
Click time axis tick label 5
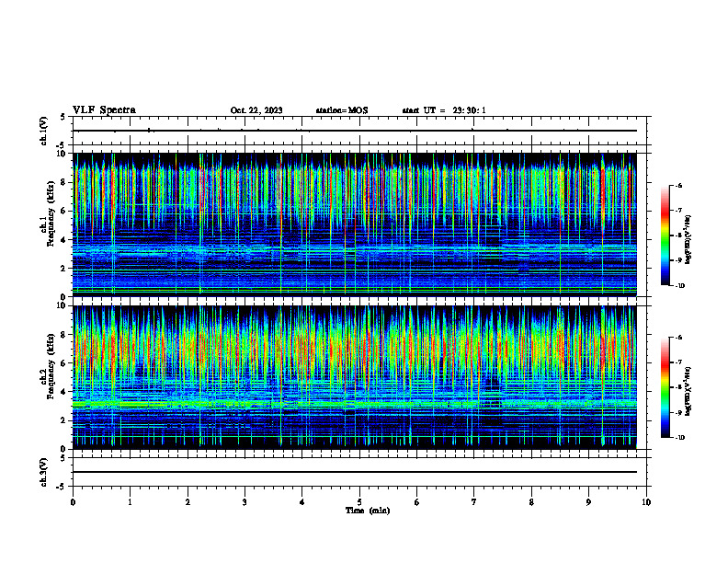click(359, 502)
